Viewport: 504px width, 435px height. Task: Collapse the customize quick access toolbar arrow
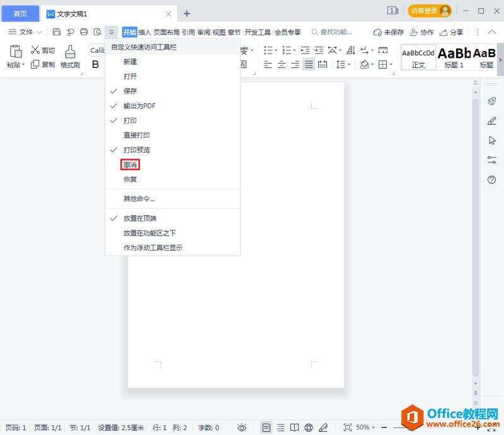112,32
